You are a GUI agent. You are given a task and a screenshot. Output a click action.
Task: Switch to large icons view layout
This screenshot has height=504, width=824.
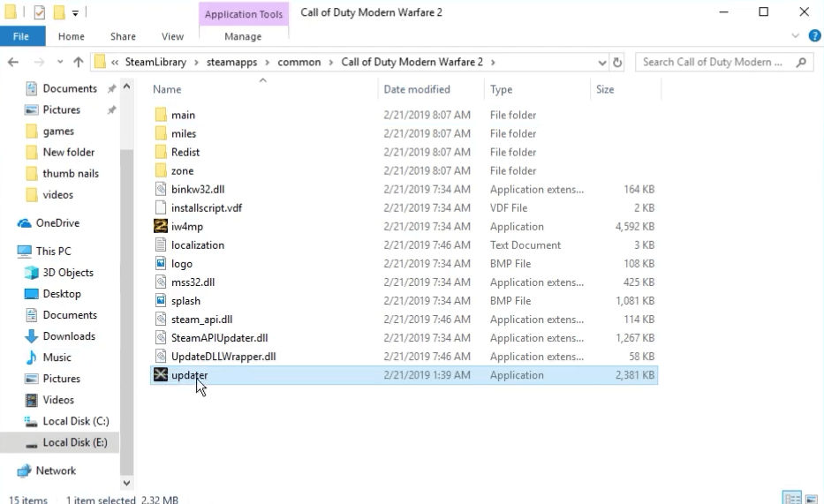click(812, 498)
